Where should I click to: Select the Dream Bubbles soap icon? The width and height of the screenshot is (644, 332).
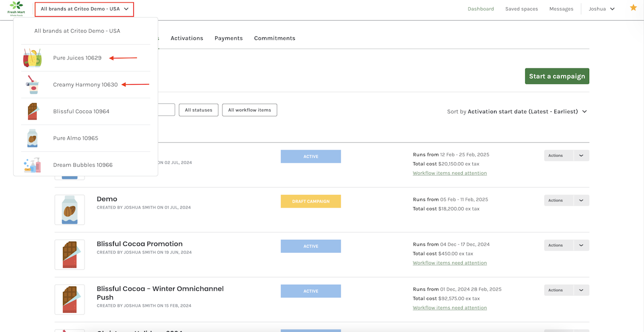click(x=33, y=165)
